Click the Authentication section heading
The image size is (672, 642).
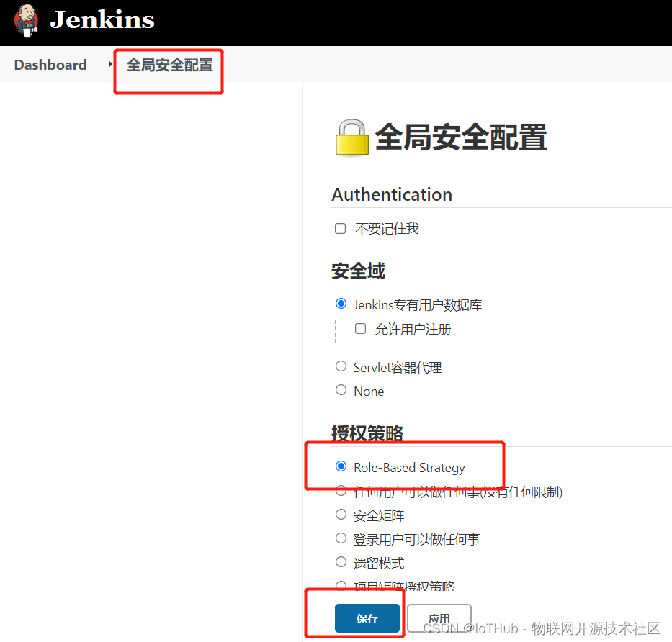pyautogui.click(x=392, y=194)
